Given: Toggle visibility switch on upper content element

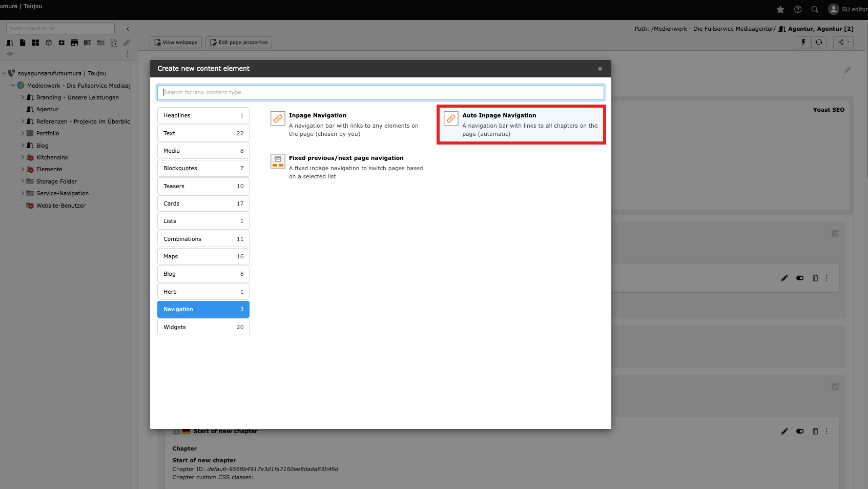Looking at the screenshot, I should tap(800, 278).
